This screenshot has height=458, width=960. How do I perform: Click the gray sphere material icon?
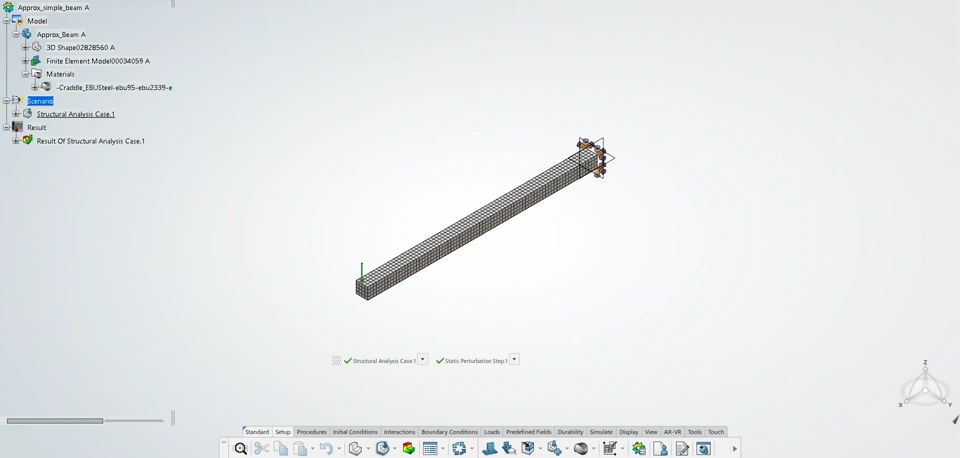(581, 449)
